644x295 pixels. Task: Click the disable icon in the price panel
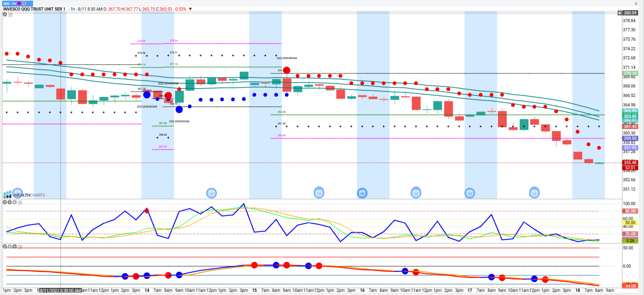click(x=5, y=14)
